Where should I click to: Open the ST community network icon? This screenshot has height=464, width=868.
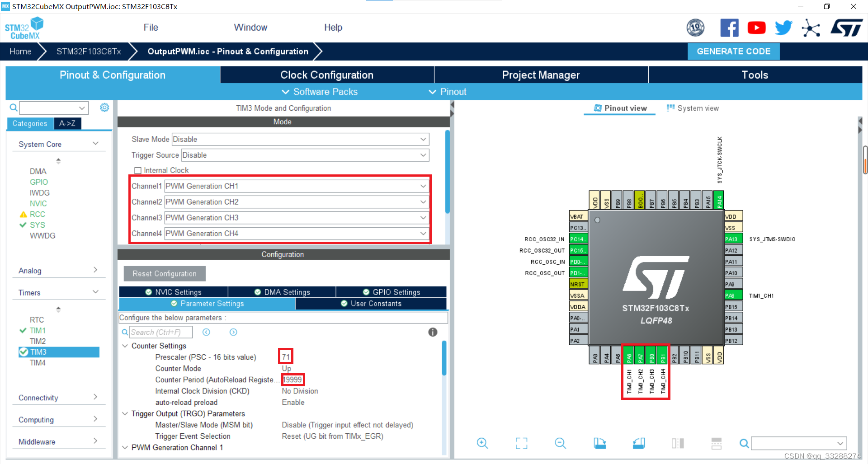[811, 28]
